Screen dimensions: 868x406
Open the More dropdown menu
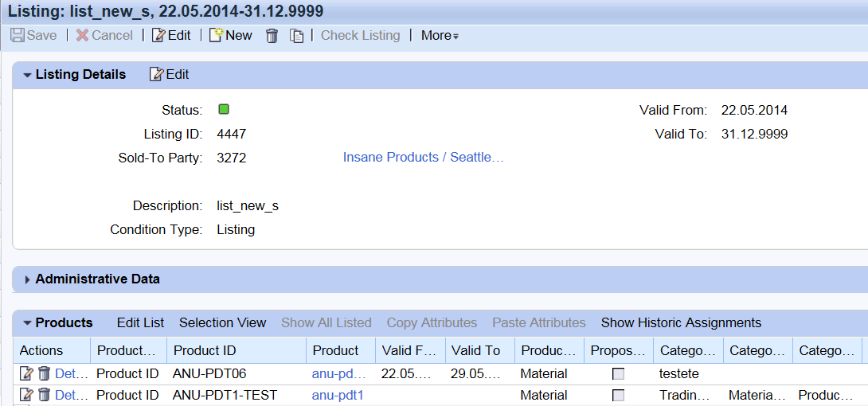coord(440,36)
